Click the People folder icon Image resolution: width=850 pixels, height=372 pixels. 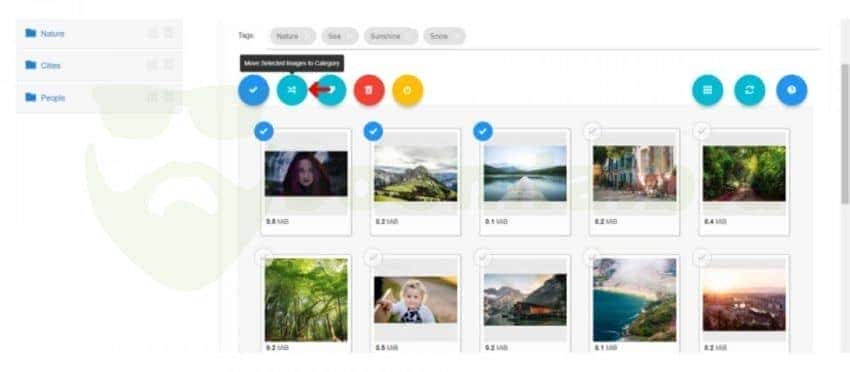pos(31,98)
